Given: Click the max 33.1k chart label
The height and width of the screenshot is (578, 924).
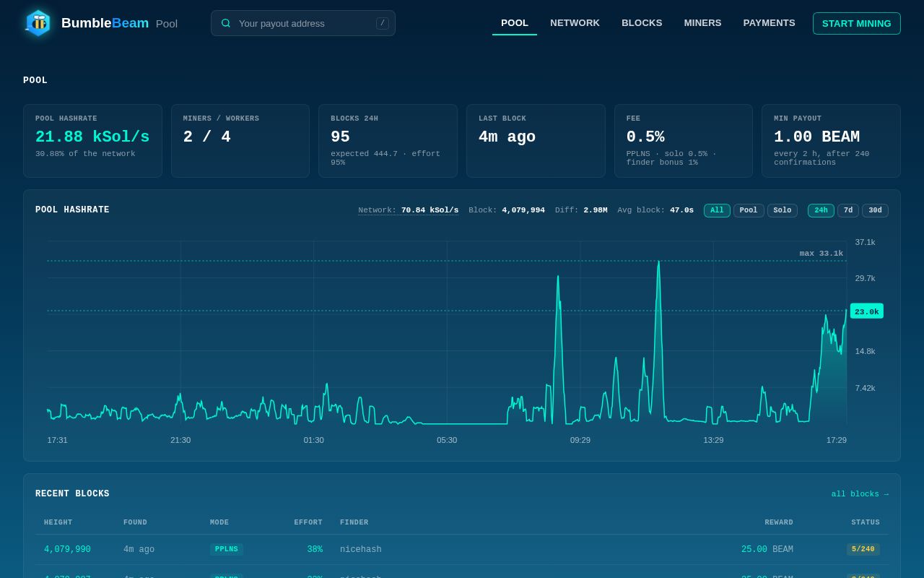Looking at the screenshot, I should coord(821,253).
